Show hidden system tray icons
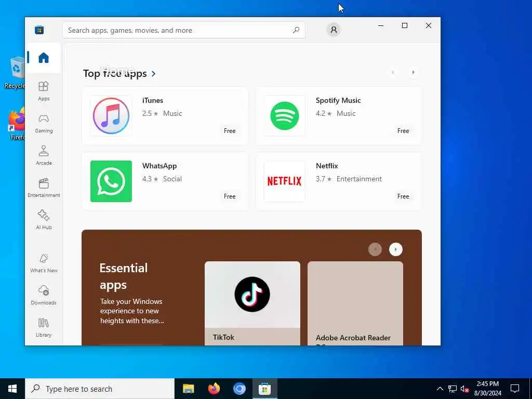The image size is (532, 399). [440, 389]
